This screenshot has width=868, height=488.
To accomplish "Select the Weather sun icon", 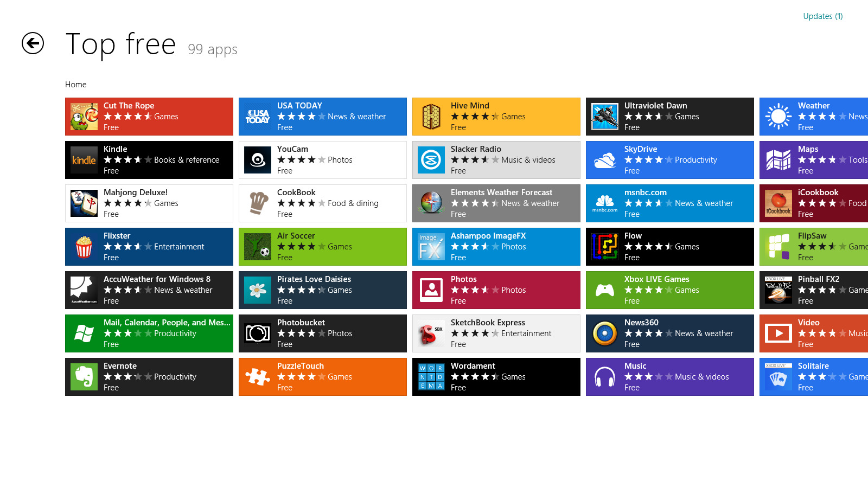I will [x=778, y=117].
